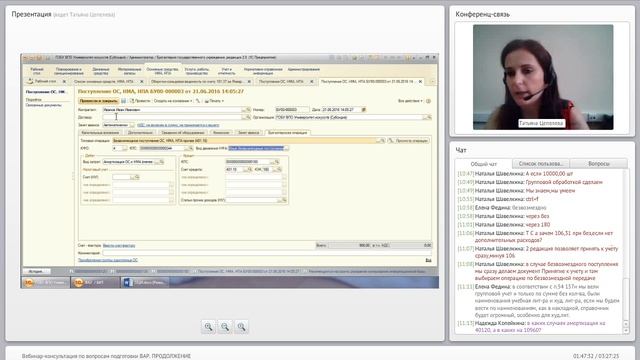Open the Основные средства, НМА, НПА section
The width and height of the screenshot is (640, 360).
(x=162, y=71)
